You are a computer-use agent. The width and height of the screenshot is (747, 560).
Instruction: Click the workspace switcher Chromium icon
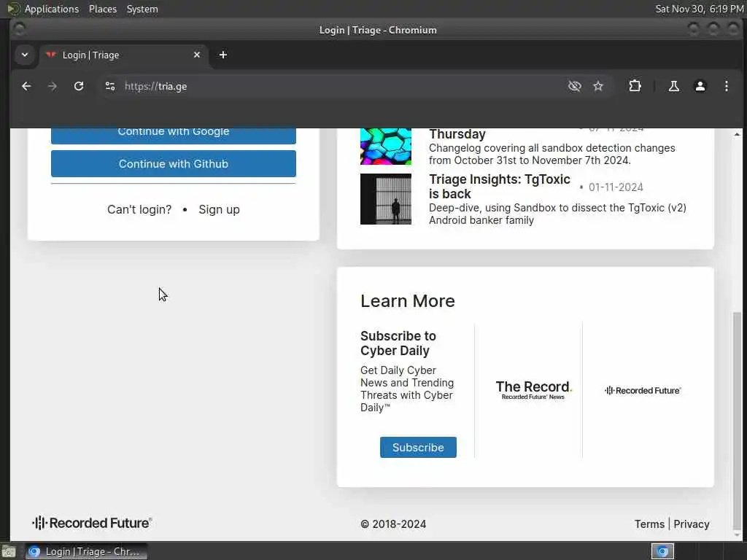coord(662,551)
